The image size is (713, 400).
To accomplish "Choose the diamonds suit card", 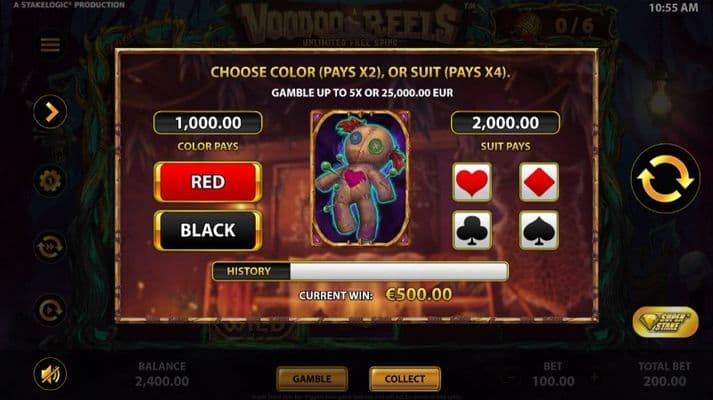I will pos(539,182).
